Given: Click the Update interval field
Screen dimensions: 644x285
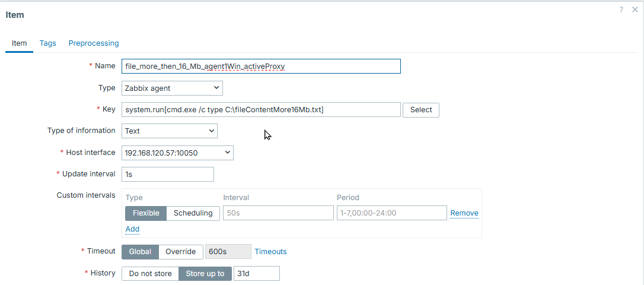Looking at the screenshot, I should pos(167,175).
